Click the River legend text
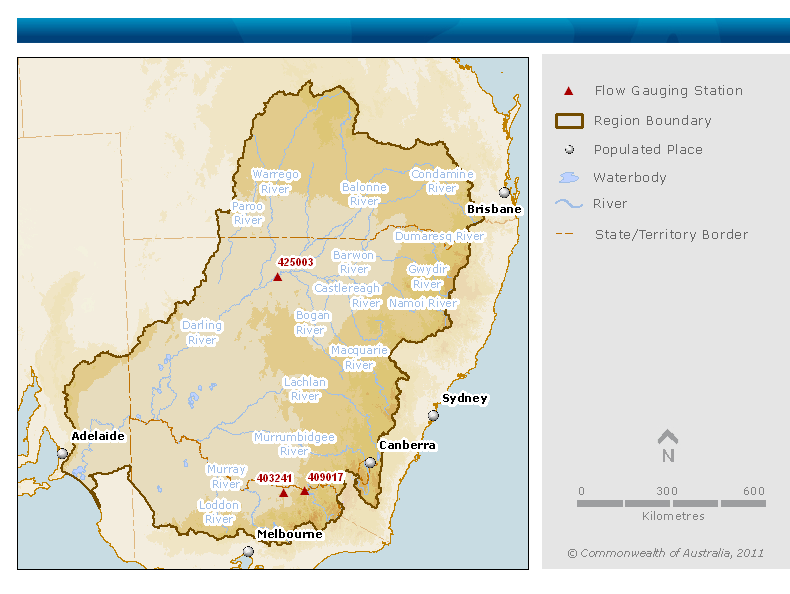Viewport: 790px width, 594px height. pyautogui.click(x=610, y=204)
